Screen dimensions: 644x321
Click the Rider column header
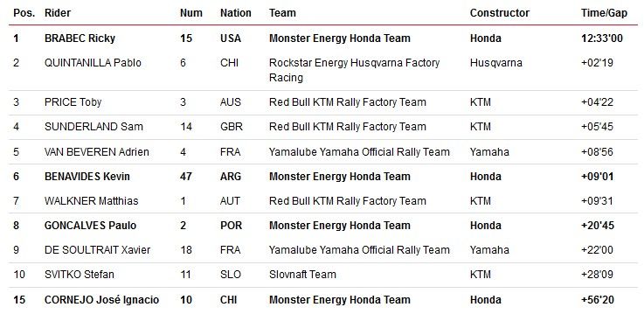point(58,13)
